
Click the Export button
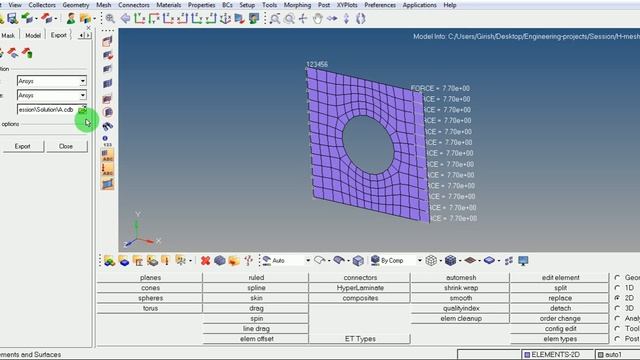pyautogui.click(x=22, y=146)
